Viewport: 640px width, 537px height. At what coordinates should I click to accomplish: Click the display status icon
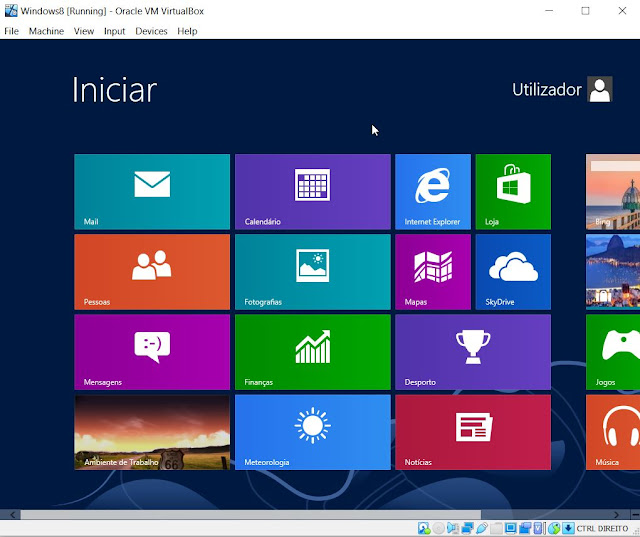(511, 528)
